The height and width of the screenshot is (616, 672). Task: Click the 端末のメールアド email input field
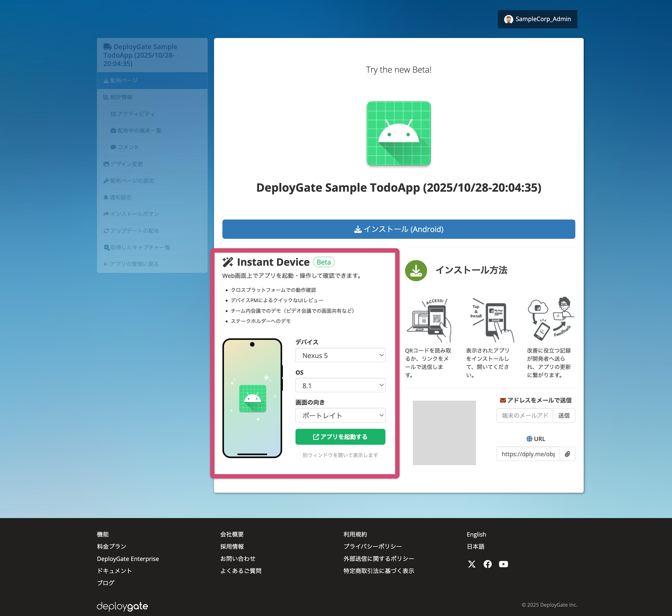click(x=524, y=415)
